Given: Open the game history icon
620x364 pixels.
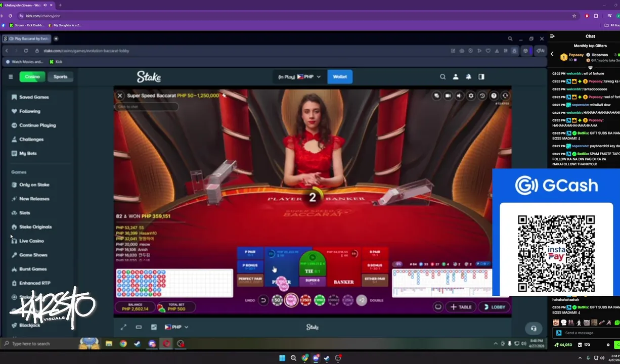Looking at the screenshot, I should click(x=482, y=96).
